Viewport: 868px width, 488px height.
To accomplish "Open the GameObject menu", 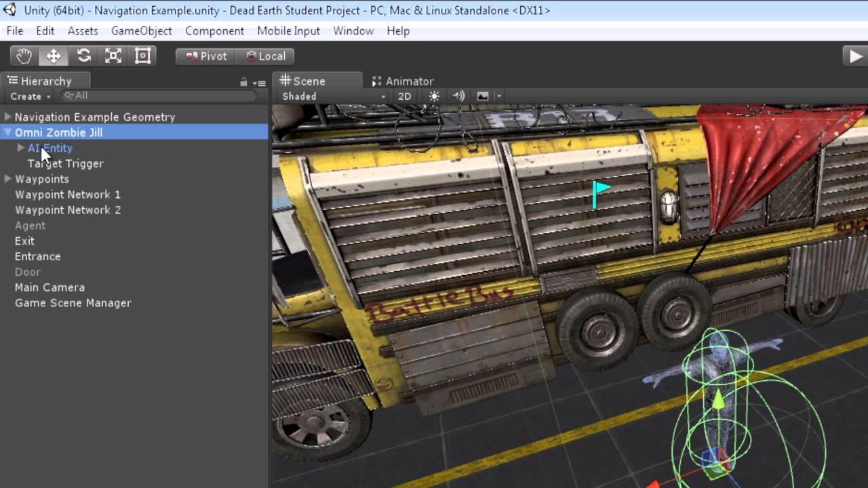I will [x=142, y=30].
